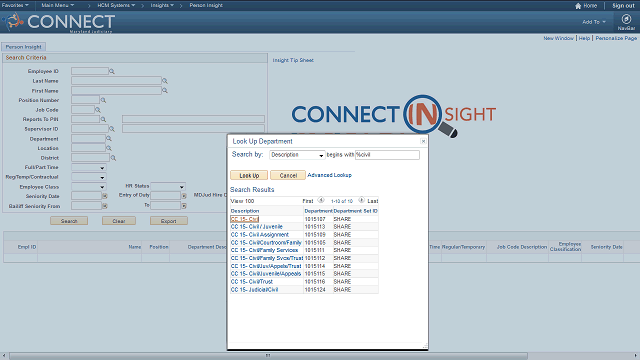Click the Look Up button
Viewport: 640px width, 360px height.
[249, 175]
